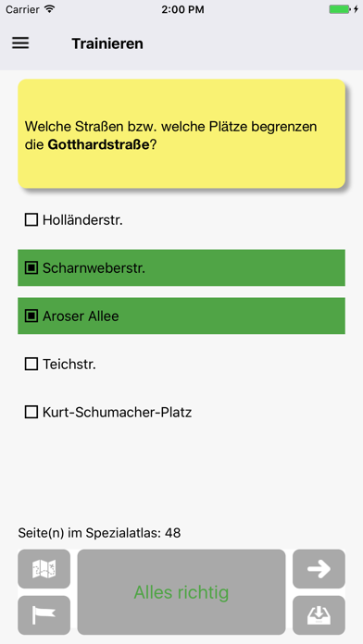This screenshot has width=363, height=644.
Task: Tap the flag icon button
Action: tap(44, 615)
